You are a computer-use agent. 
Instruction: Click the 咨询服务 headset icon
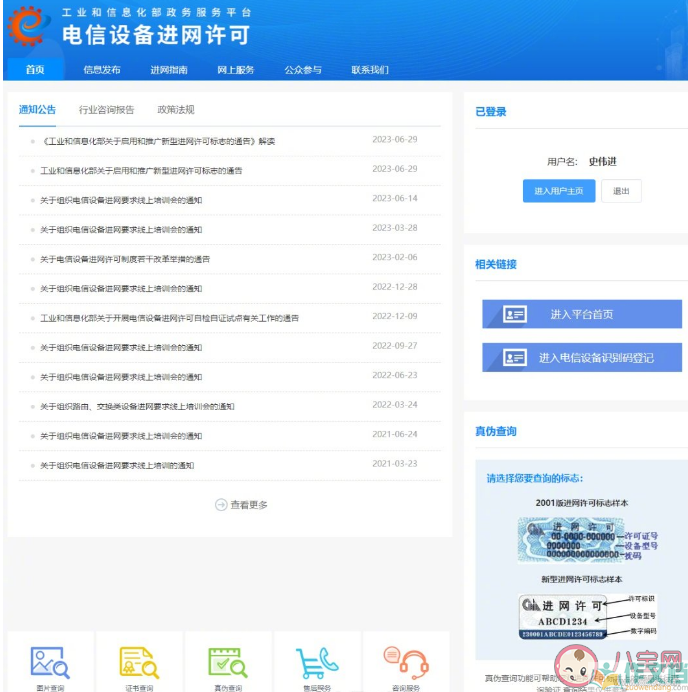coord(405,662)
